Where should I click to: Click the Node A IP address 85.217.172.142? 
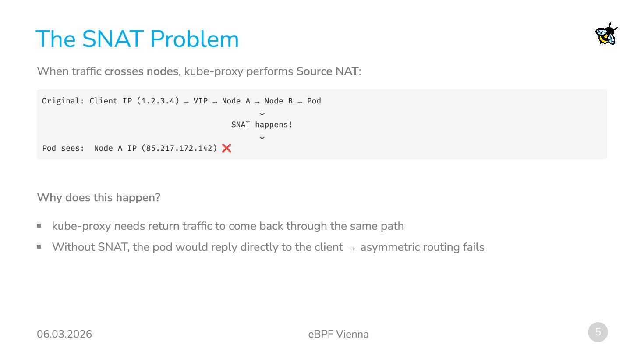coord(179,148)
